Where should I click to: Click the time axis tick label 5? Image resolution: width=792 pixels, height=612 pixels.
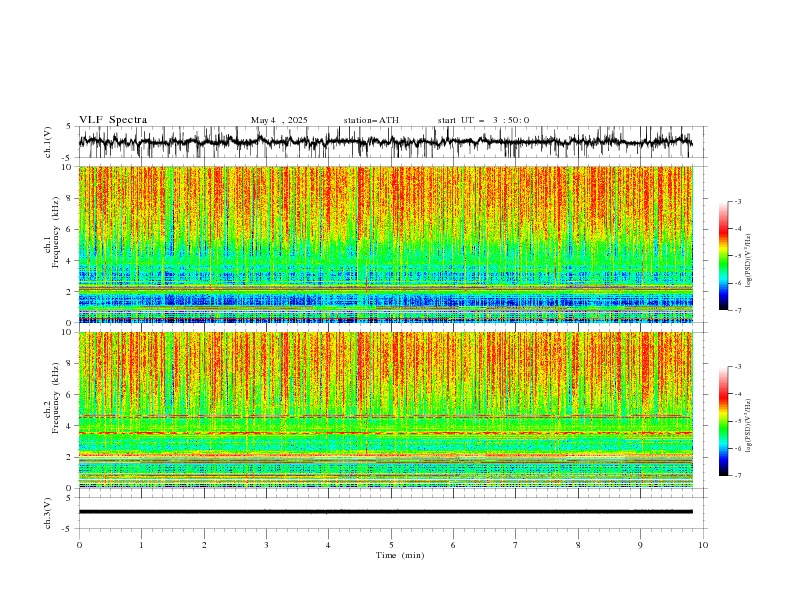pos(391,545)
